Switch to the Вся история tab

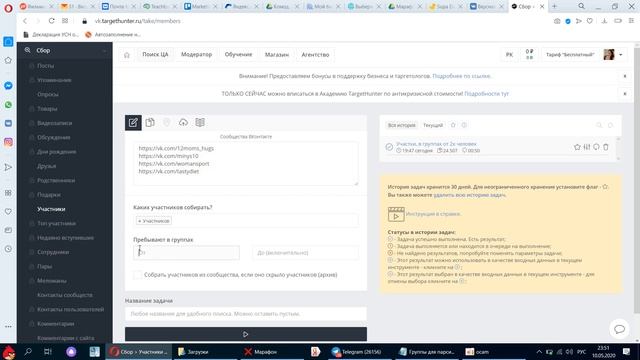(402, 125)
